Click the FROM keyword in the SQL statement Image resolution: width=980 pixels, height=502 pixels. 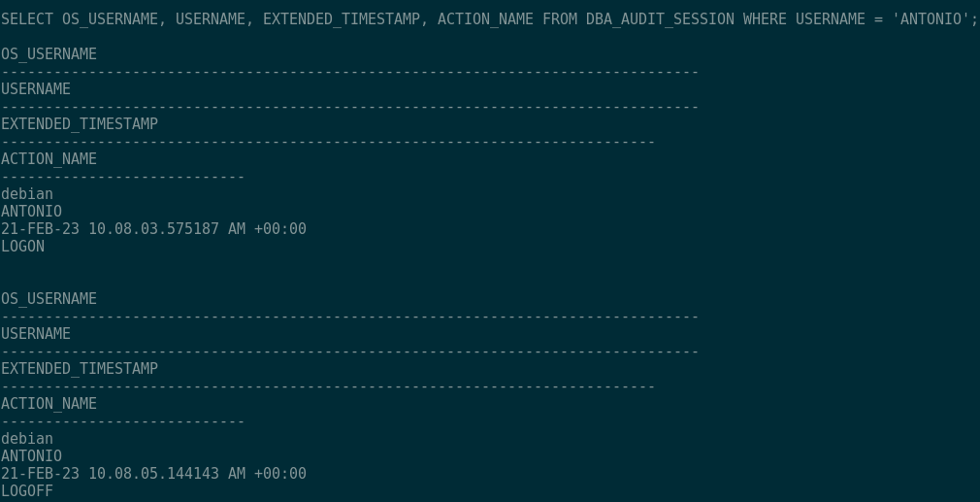click(x=560, y=18)
